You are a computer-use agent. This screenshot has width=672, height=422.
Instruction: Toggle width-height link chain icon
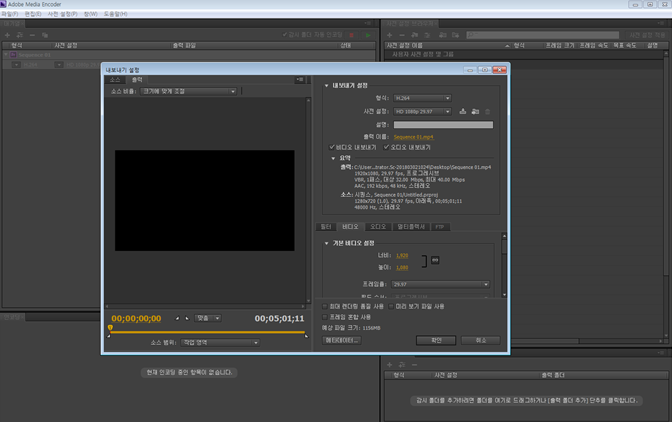(x=435, y=260)
